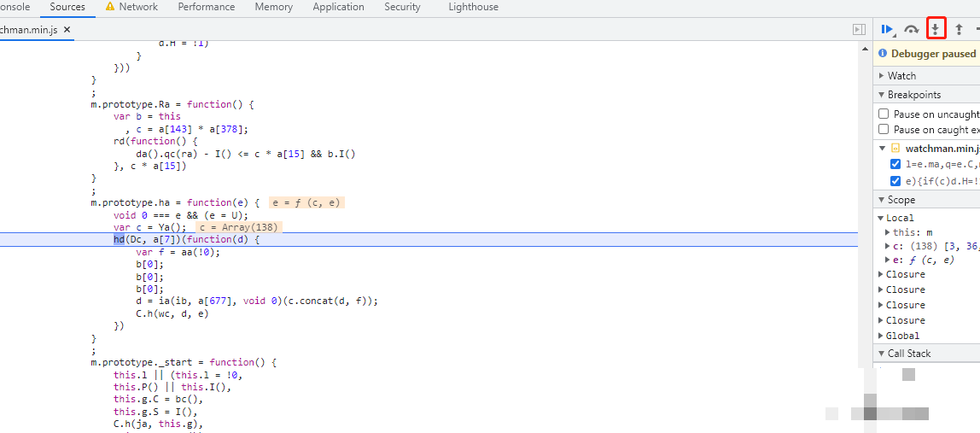
Task: Collapse the Scope section
Action: [x=881, y=200]
